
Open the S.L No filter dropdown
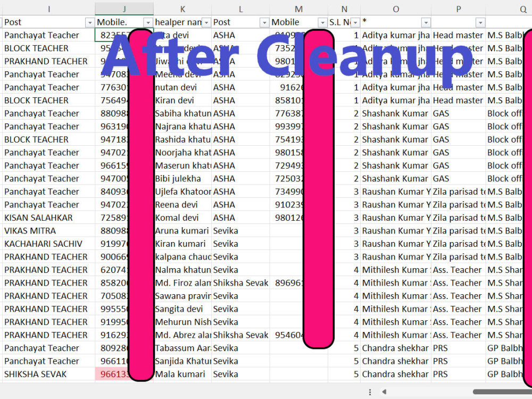point(355,23)
